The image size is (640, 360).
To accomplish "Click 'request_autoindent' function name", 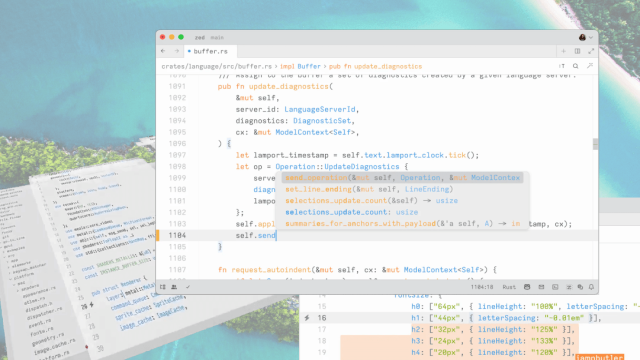I will pyautogui.click(x=271, y=269).
